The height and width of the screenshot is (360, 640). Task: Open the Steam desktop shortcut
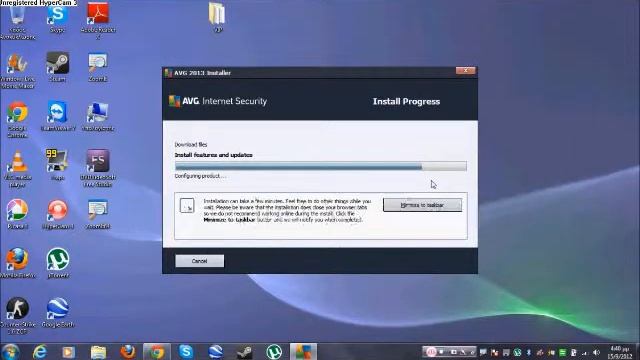click(x=57, y=67)
